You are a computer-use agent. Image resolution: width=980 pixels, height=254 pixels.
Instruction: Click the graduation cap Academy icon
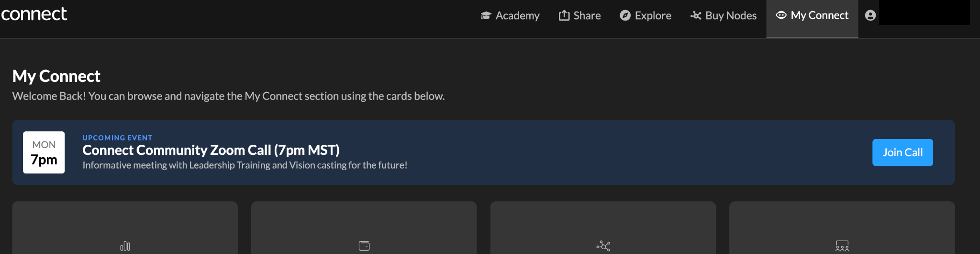486,15
